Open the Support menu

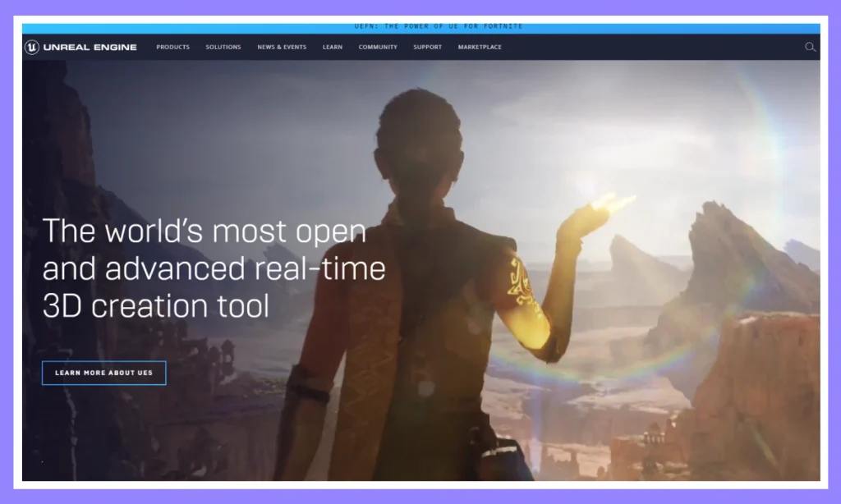(x=427, y=47)
